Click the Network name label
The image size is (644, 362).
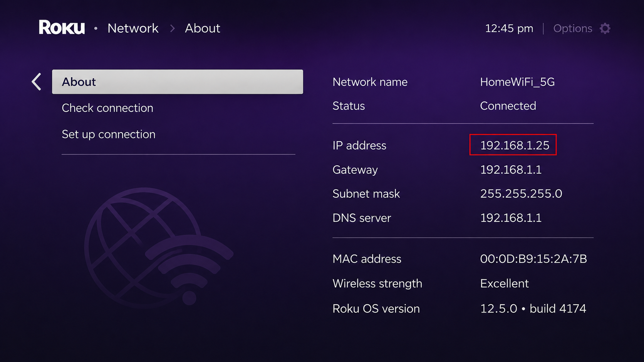click(x=370, y=82)
